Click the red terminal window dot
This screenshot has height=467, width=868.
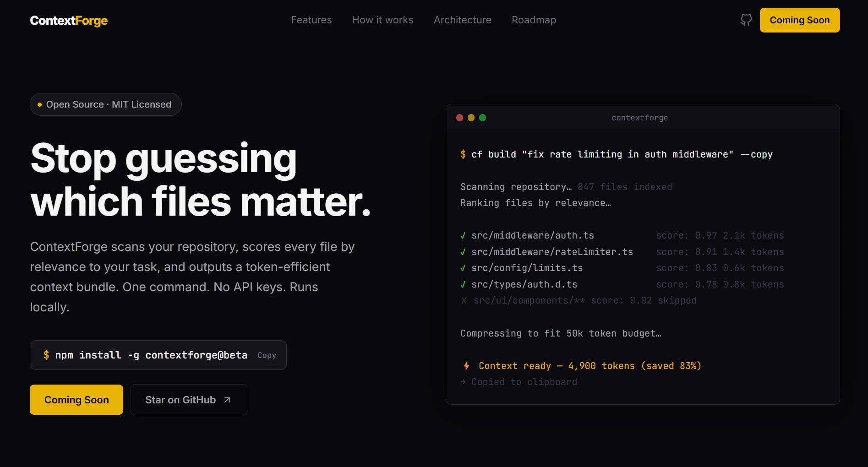click(x=459, y=118)
